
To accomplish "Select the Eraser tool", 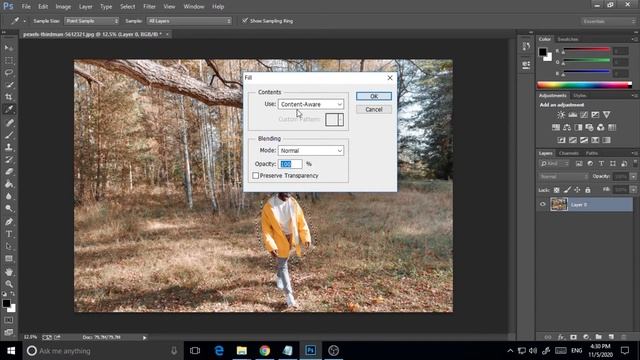I will [x=9, y=171].
